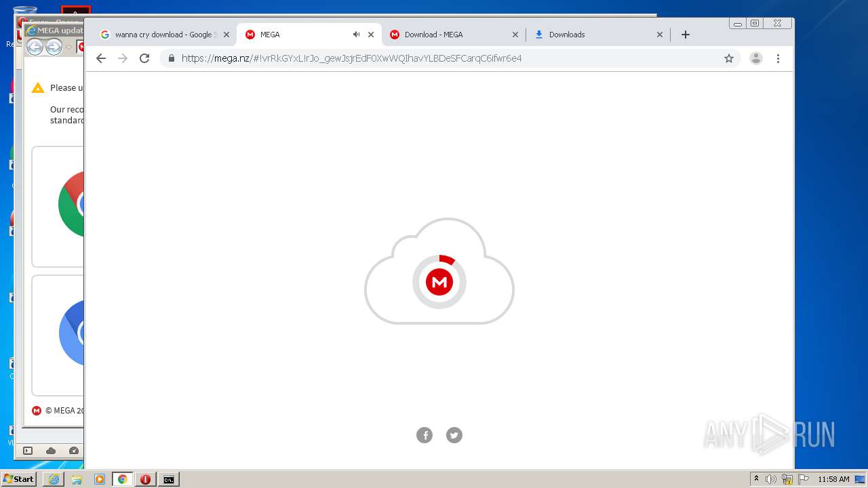Show hidden system tray icons

pos(756,479)
